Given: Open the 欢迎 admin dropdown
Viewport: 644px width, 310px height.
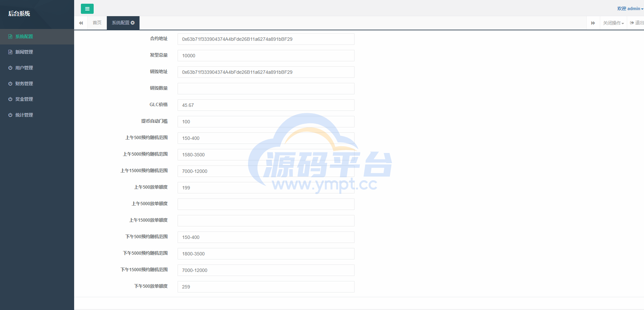Looking at the screenshot, I should click(x=630, y=8).
